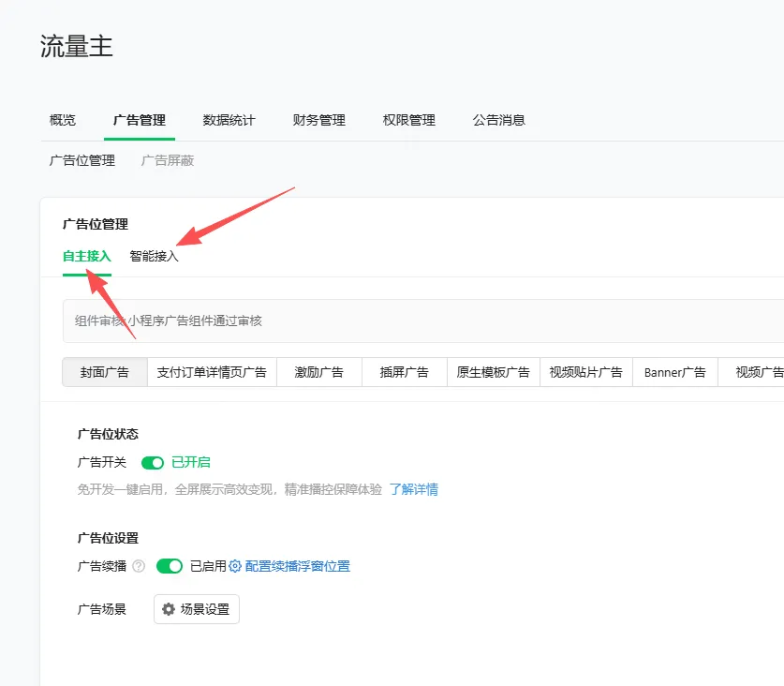Image resolution: width=784 pixels, height=686 pixels.
Task: Select the 视频贴片广告 ad type
Action: coord(585,372)
